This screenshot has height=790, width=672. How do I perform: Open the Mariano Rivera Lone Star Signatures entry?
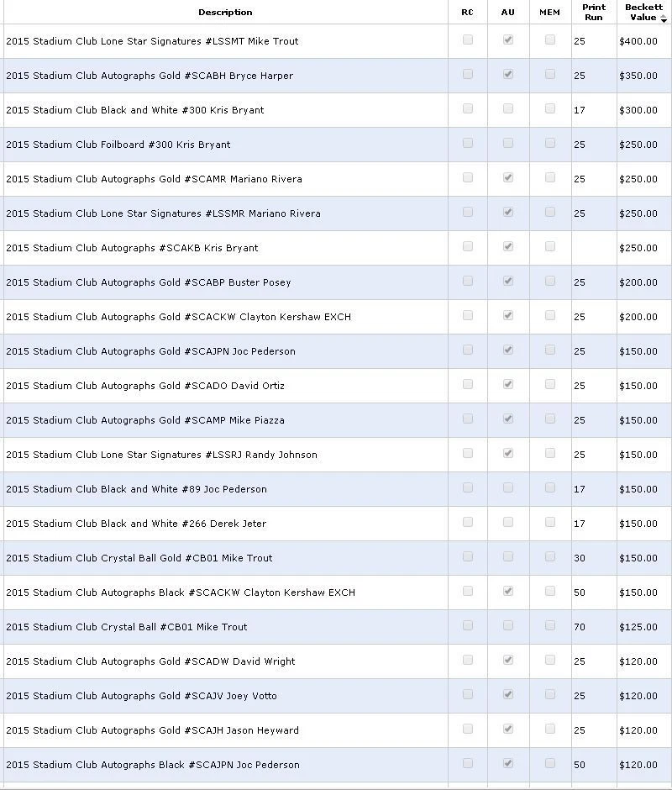click(x=163, y=213)
